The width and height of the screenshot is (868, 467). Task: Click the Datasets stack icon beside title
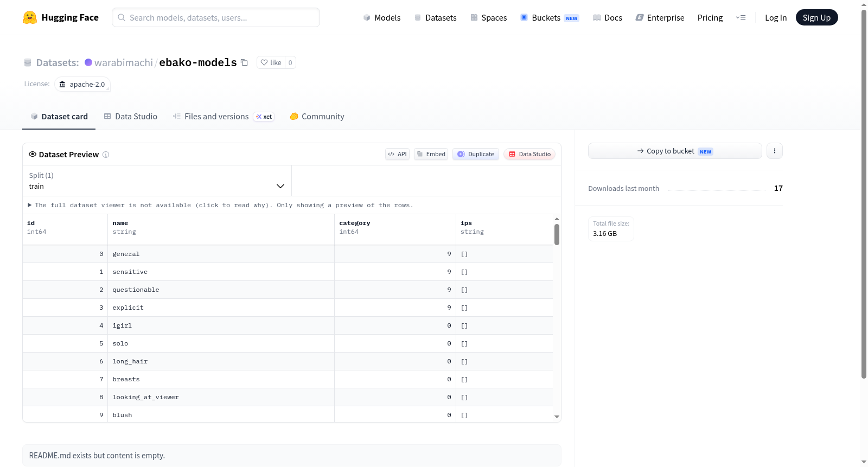(28, 62)
